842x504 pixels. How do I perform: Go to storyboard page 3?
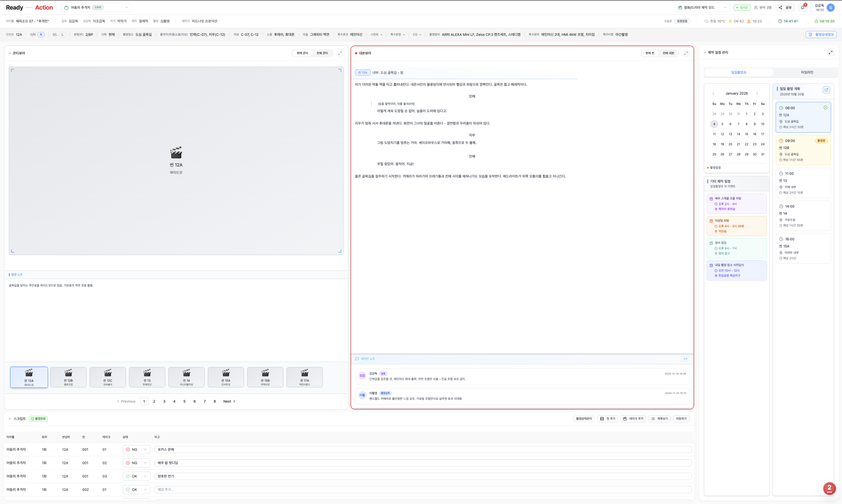(164, 401)
